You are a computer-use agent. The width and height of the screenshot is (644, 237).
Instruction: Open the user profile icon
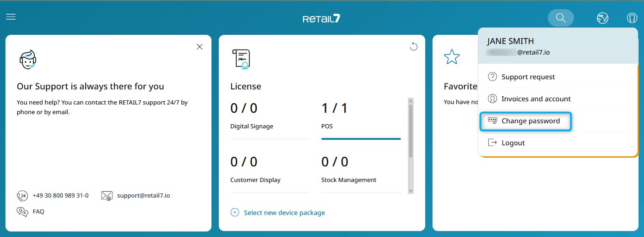tap(632, 18)
